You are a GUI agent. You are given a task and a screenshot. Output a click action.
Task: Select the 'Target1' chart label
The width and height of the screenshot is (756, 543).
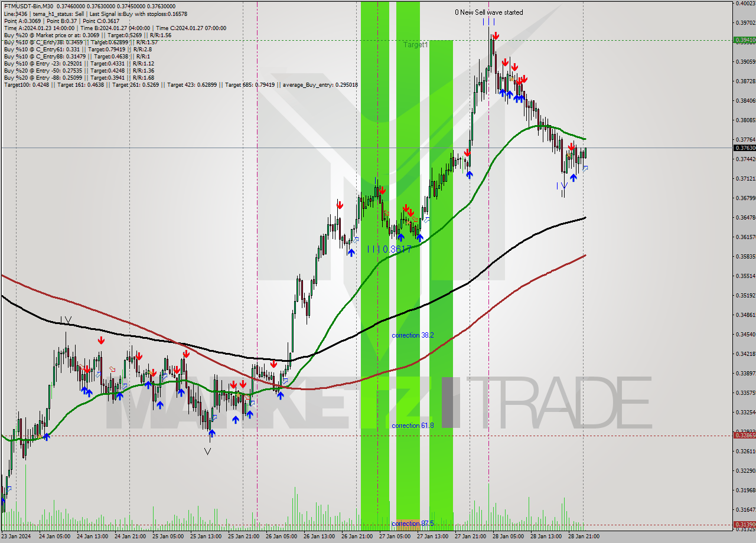[x=416, y=45]
